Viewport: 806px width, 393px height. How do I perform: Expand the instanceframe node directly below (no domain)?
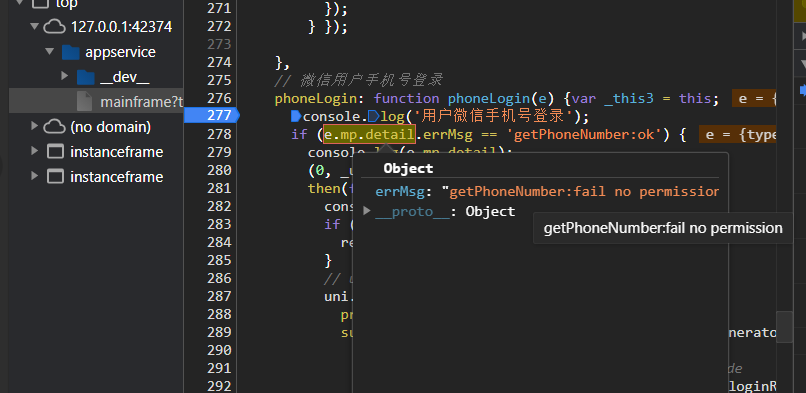click(x=34, y=151)
